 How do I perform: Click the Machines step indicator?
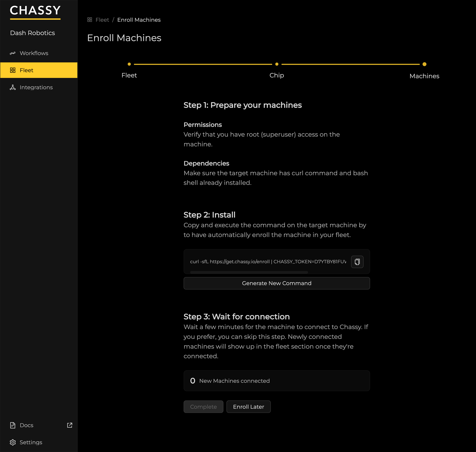[x=424, y=64]
